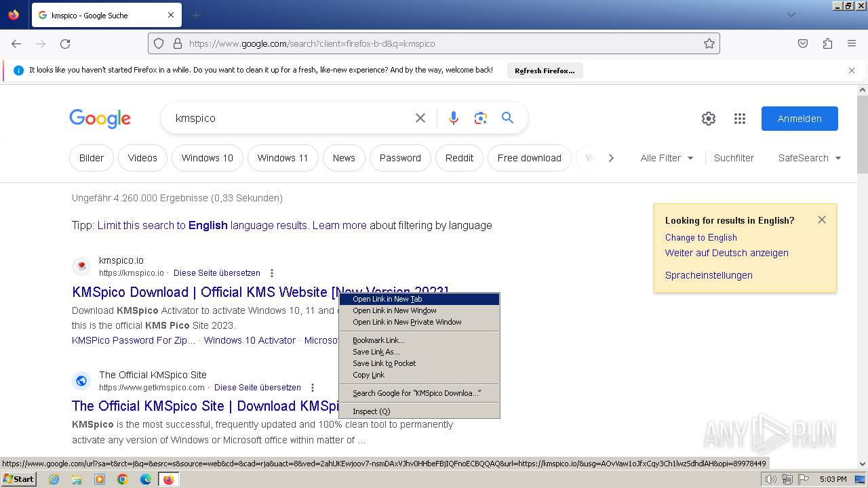Focus the kmspico search field
The image size is (868, 488).
(x=288, y=118)
